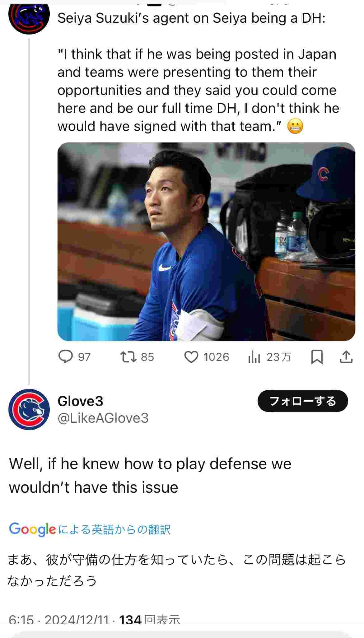Tap the @LikeAGlove3 handle
The width and height of the screenshot is (364, 638).
pos(103,418)
